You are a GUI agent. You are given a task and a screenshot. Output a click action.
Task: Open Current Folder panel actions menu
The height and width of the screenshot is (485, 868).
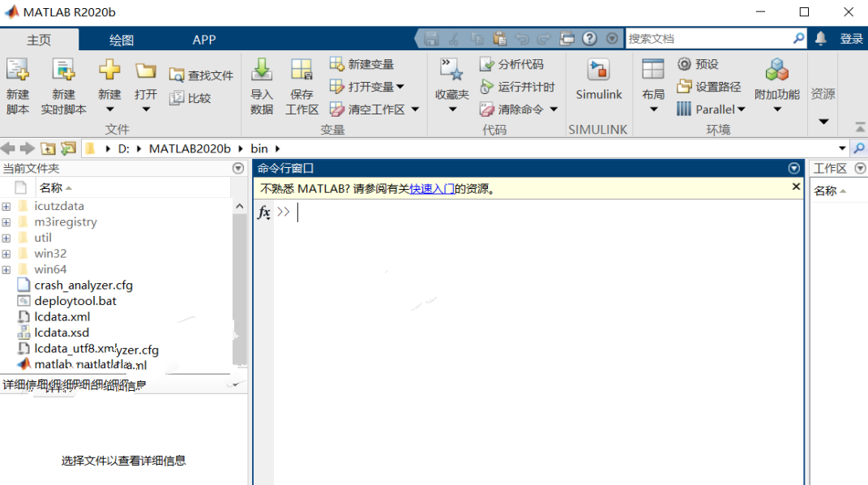(x=238, y=169)
